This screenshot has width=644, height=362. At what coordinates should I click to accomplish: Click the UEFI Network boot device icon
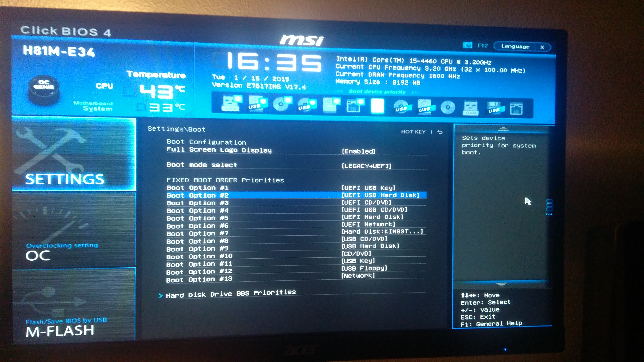355,105
